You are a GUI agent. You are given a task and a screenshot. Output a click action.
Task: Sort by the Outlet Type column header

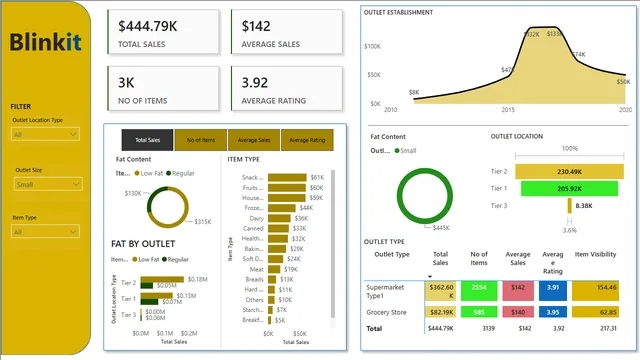tap(392, 254)
